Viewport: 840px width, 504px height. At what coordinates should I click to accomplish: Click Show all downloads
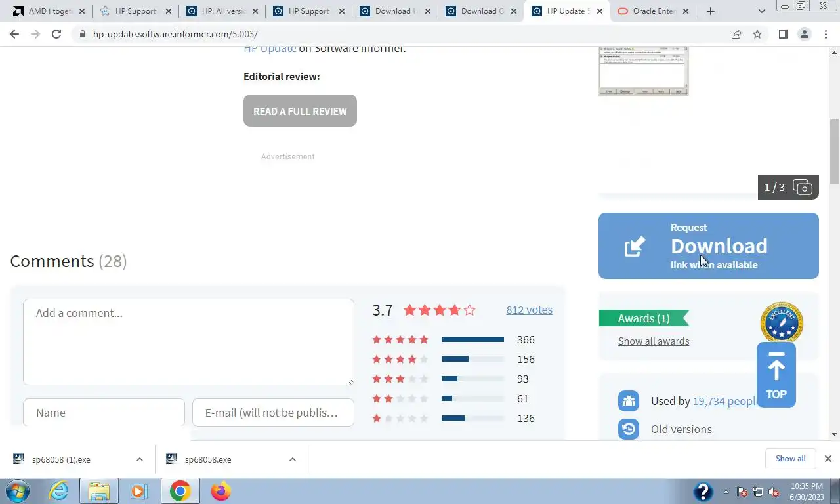[x=790, y=459]
